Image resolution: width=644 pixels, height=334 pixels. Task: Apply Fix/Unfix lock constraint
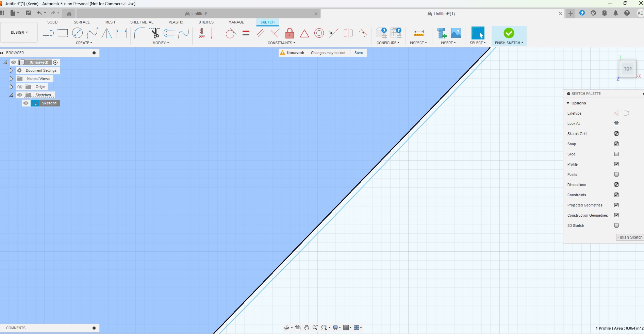290,33
